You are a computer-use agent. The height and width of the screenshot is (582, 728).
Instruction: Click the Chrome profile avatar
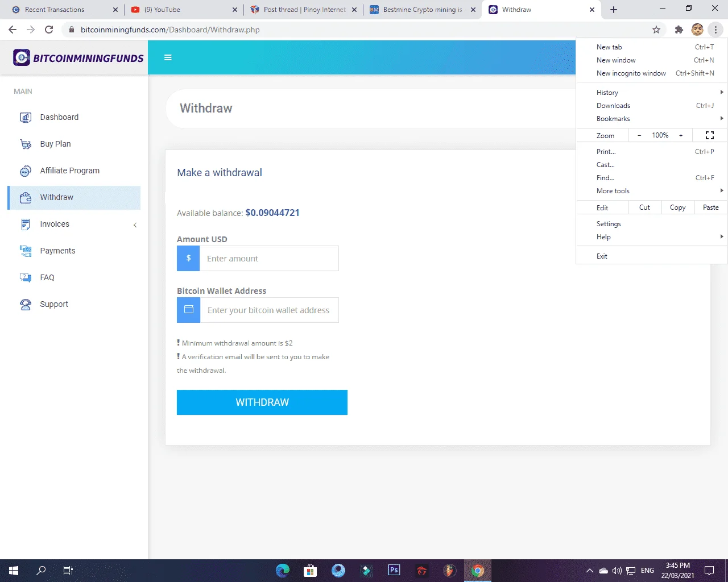[x=697, y=30]
